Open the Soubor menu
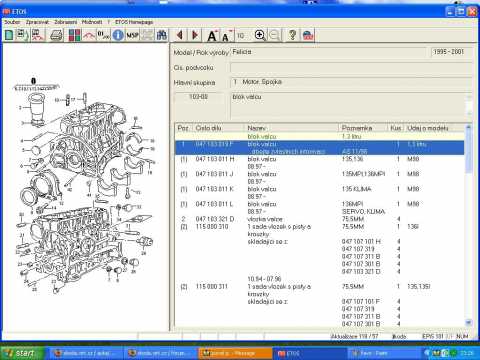The height and width of the screenshot is (360, 480). [x=12, y=22]
